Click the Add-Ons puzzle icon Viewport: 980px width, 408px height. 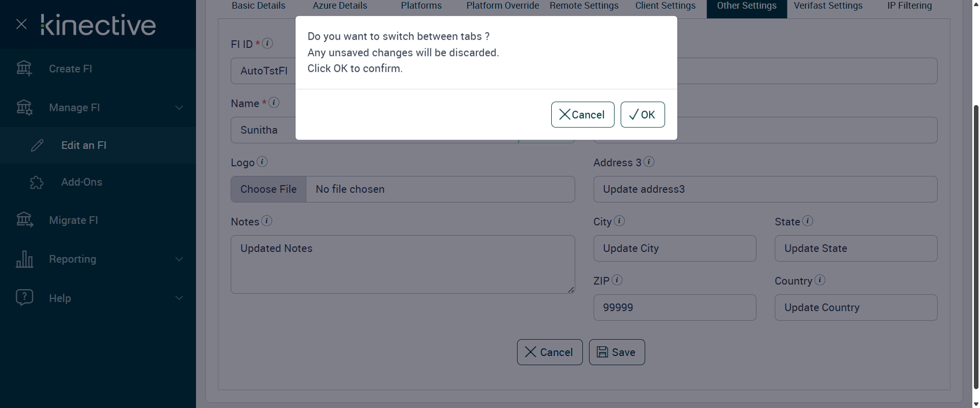tap(37, 183)
